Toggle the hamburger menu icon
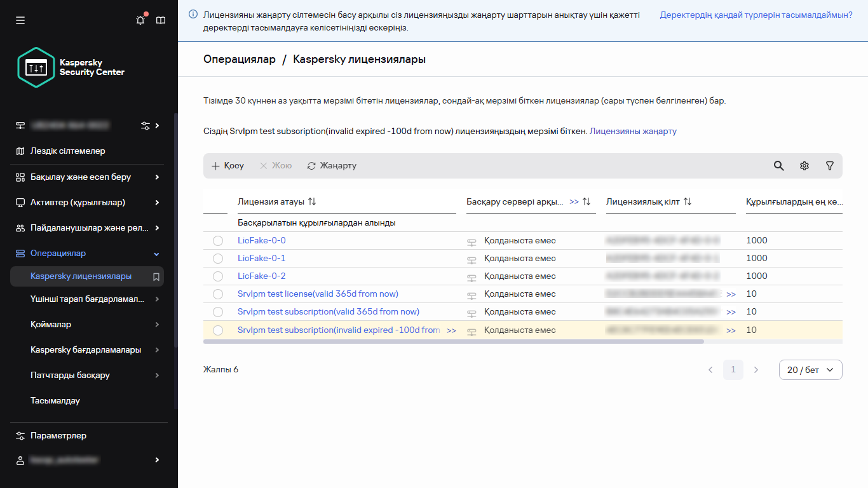Screen dimensions: 868x488 click(20, 20)
